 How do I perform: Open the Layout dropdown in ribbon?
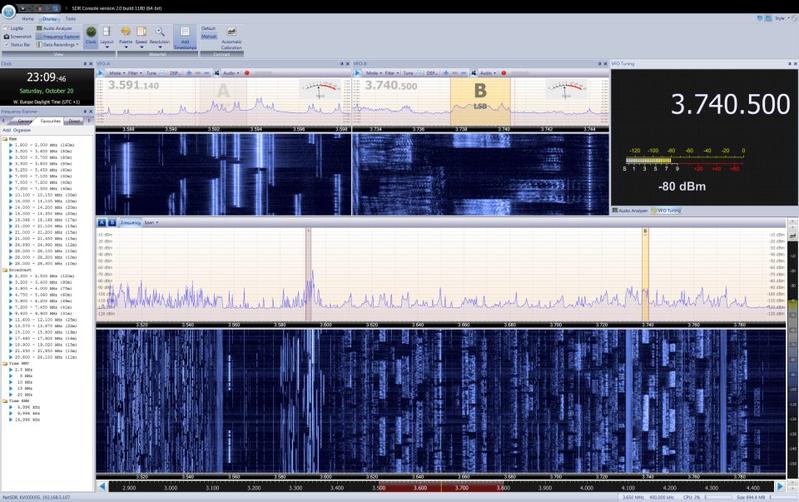(x=106, y=37)
